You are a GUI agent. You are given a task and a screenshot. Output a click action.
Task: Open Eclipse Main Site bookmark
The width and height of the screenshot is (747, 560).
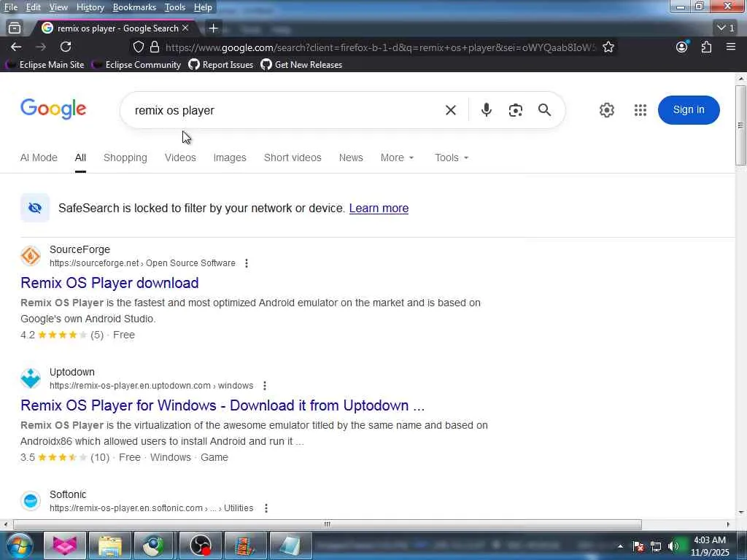coord(46,65)
